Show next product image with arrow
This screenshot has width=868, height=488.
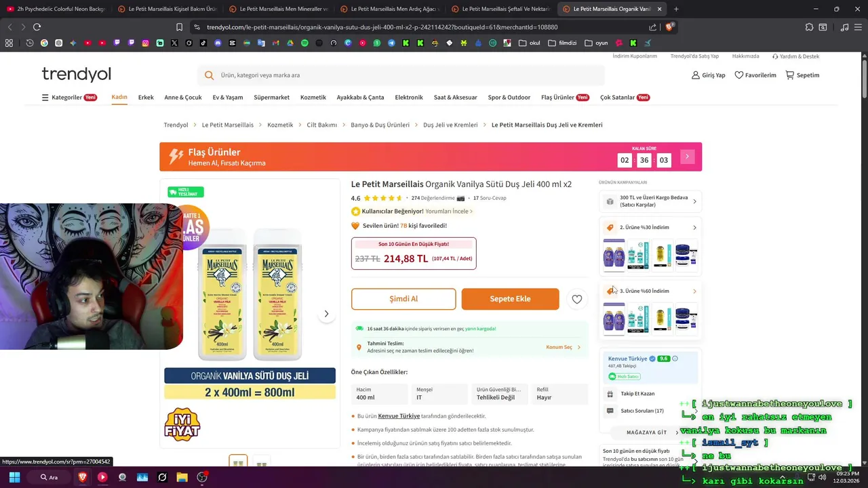pyautogui.click(x=326, y=314)
